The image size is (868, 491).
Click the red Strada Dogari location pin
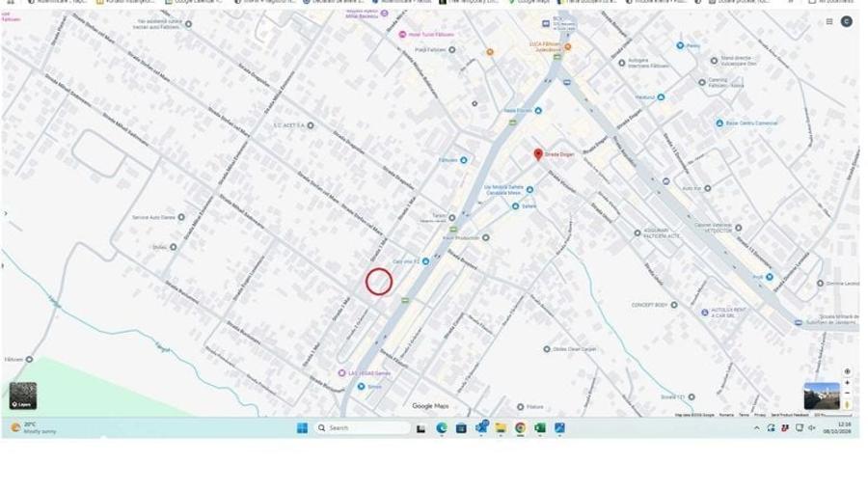537,154
